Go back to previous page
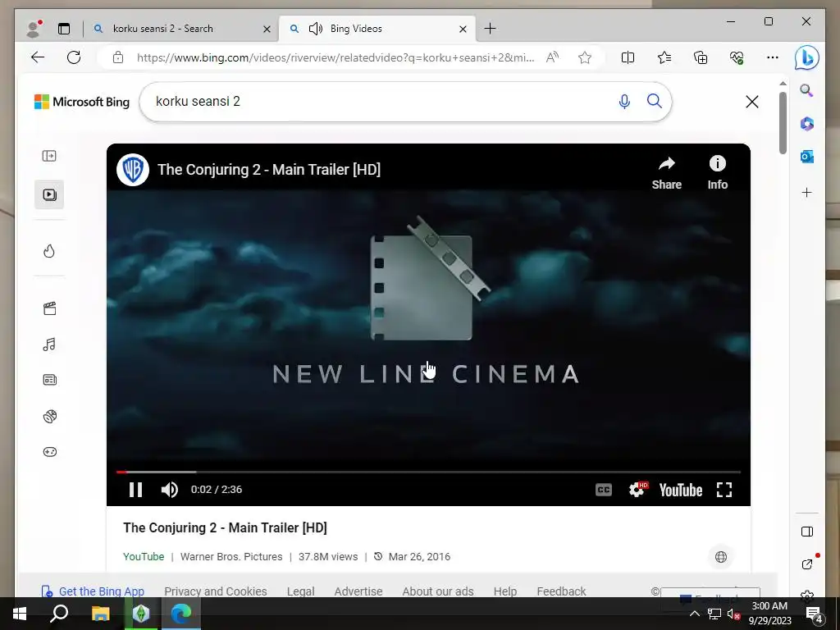 pos(38,57)
